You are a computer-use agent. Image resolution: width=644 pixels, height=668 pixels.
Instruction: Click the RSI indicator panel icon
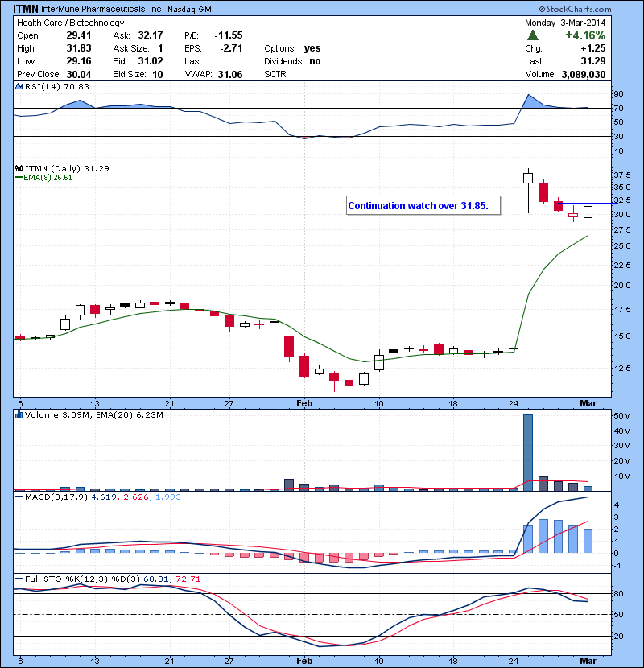[x=19, y=86]
